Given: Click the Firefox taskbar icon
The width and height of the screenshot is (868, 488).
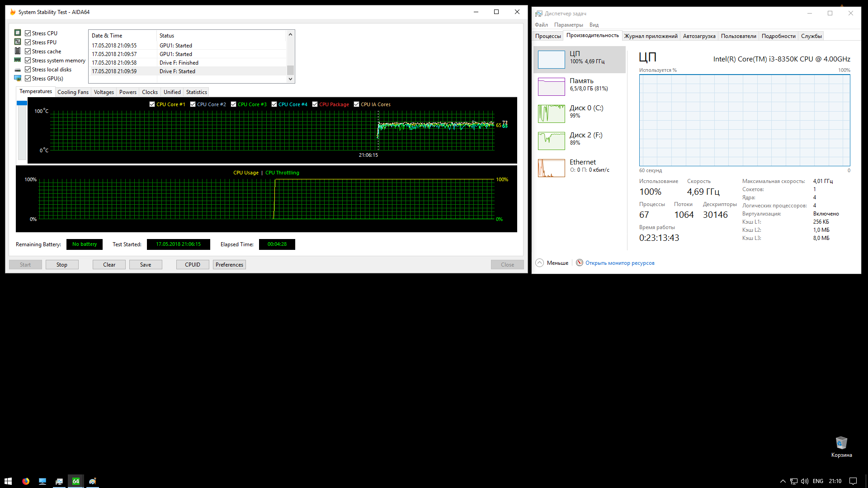Looking at the screenshot, I should (26, 481).
